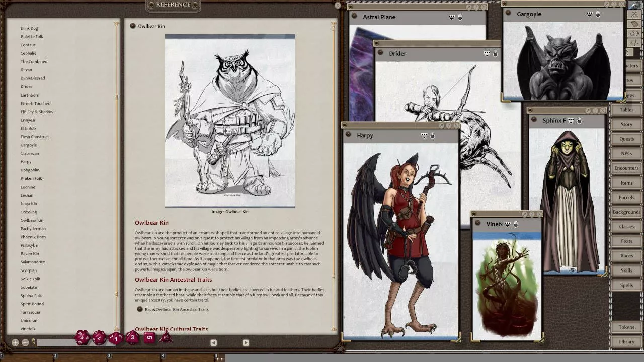
Task: Open the Vinefolk image toolbar dropdown
Action: 508,224
